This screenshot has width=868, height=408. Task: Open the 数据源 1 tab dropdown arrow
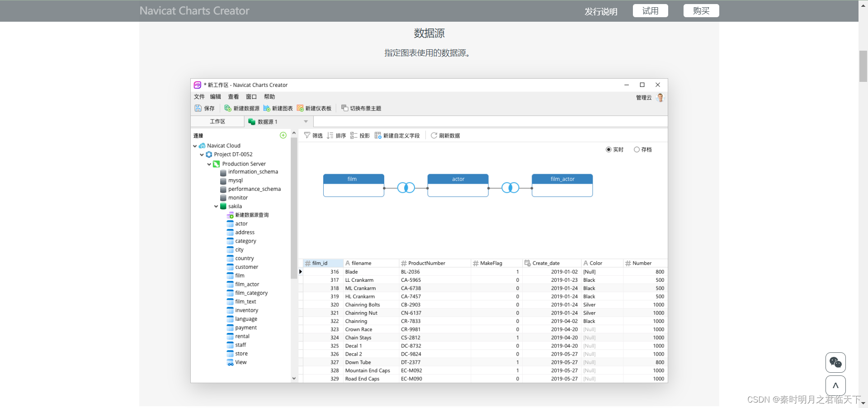pyautogui.click(x=306, y=122)
